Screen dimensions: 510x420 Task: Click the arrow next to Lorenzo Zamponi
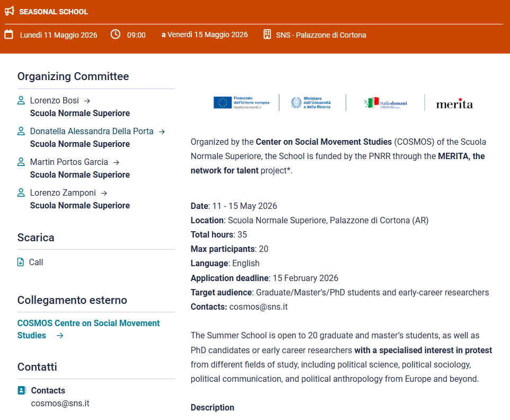pos(104,193)
